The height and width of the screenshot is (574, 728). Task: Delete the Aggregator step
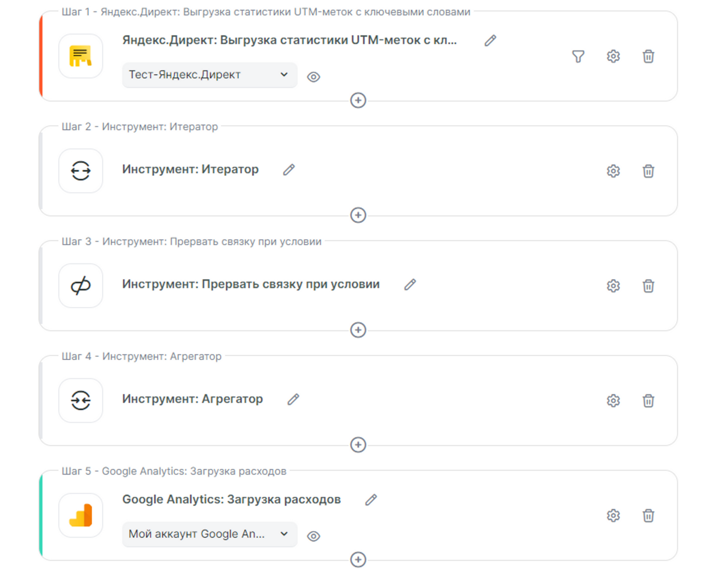point(648,401)
